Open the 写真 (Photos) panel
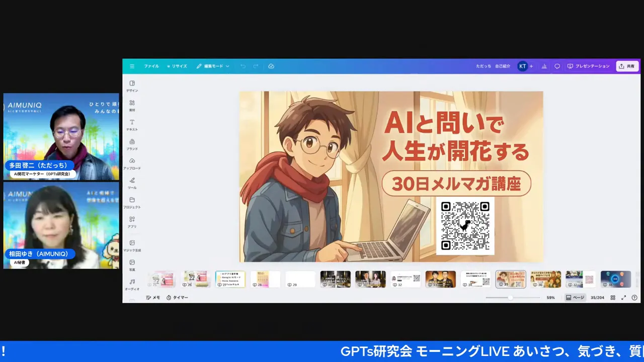The width and height of the screenshot is (644, 362). [132, 264]
